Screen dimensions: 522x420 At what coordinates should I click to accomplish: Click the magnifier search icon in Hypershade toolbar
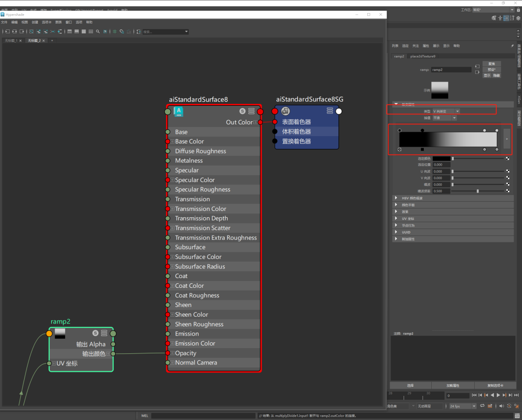pyautogui.click(x=98, y=31)
